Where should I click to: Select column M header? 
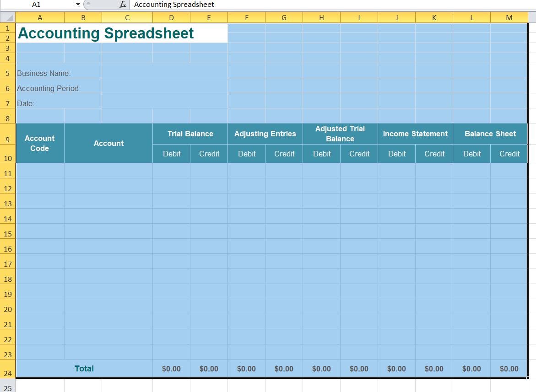pos(509,17)
